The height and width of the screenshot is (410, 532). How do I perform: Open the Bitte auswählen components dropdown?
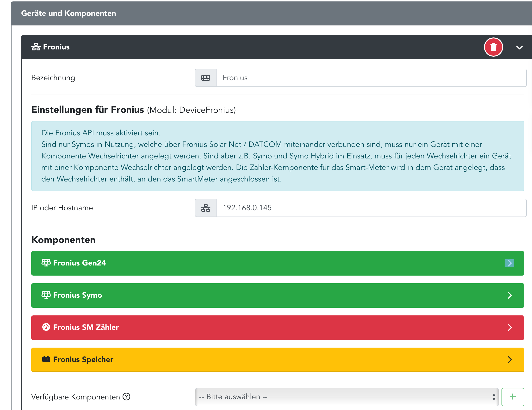[346, 397]
